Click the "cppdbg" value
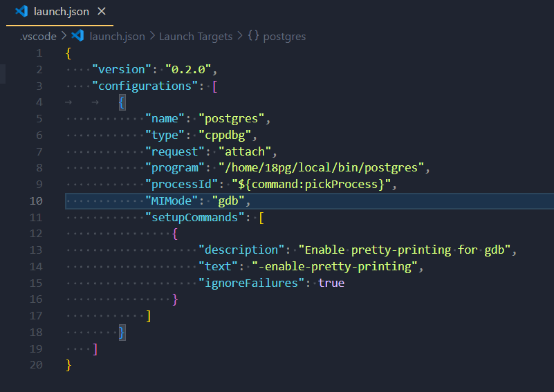This screenshot has height=392, width=554. tap(225, 136)
